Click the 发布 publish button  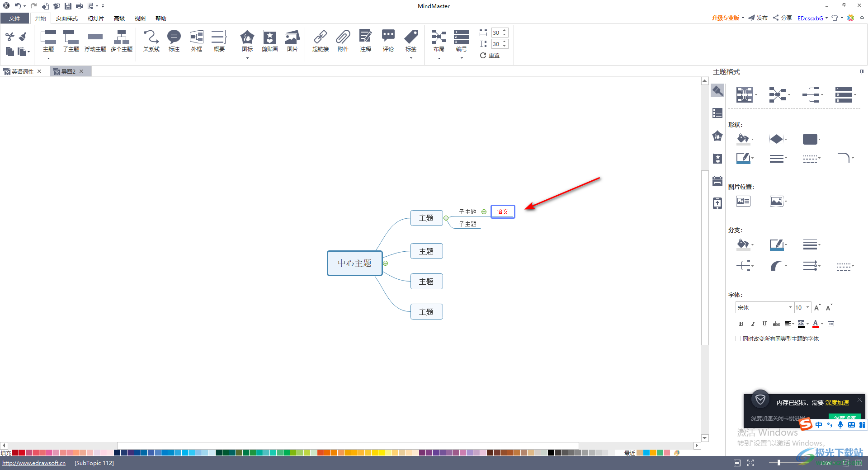[x=758, y=18]
